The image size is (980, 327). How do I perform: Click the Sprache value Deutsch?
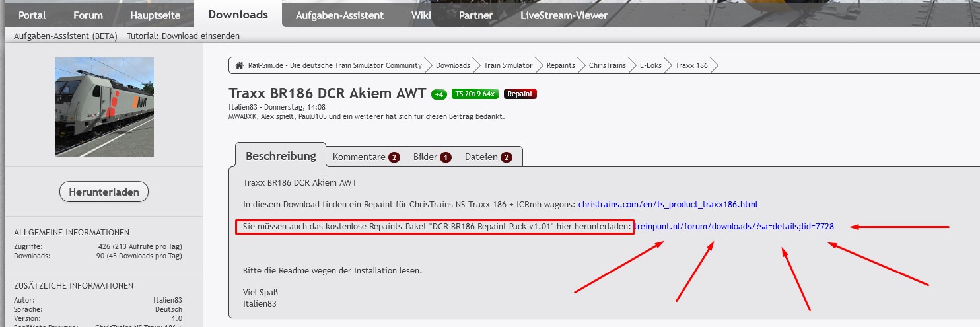click(x=169, y=309)
